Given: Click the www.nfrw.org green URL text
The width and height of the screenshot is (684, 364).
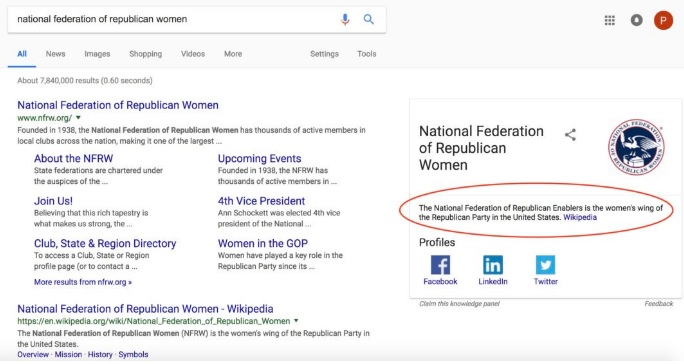Looking at the screenshot, I should [44, 118].
